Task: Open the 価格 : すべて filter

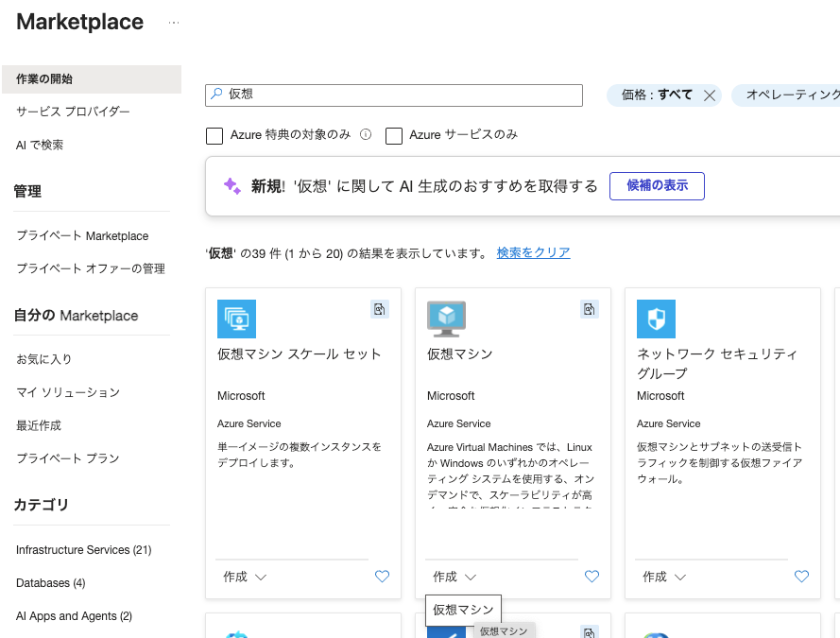Action: pyautogui.click(x=657, y=95)
